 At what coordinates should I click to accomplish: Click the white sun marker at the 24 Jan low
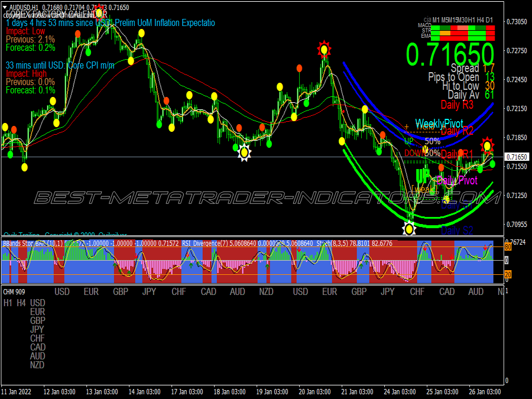(409, 229)
